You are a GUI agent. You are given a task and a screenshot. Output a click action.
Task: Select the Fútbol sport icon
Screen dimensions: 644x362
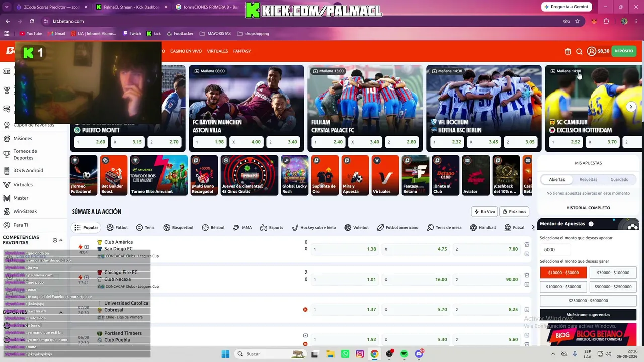[x=110, y=227]
